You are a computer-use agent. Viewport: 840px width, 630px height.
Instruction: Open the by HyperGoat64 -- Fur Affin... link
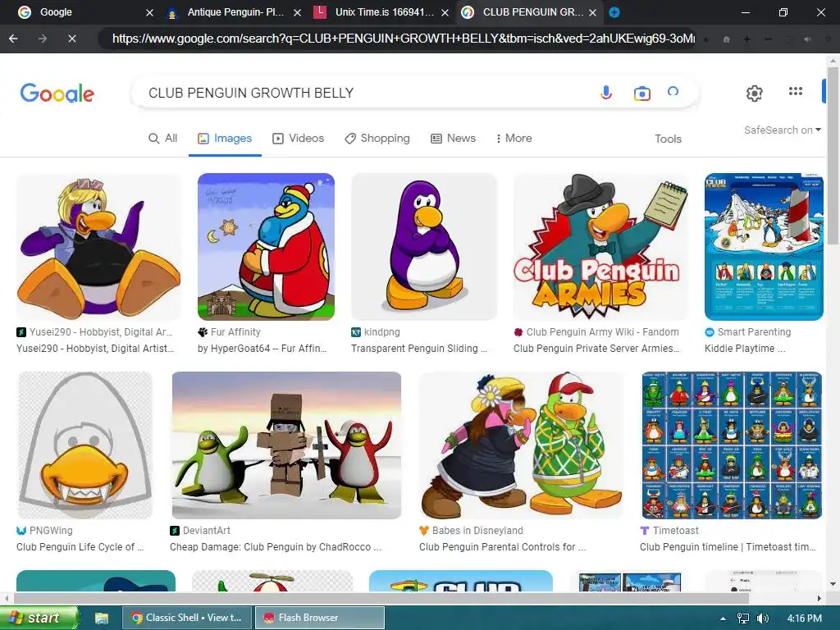click(x=262, y=348)
